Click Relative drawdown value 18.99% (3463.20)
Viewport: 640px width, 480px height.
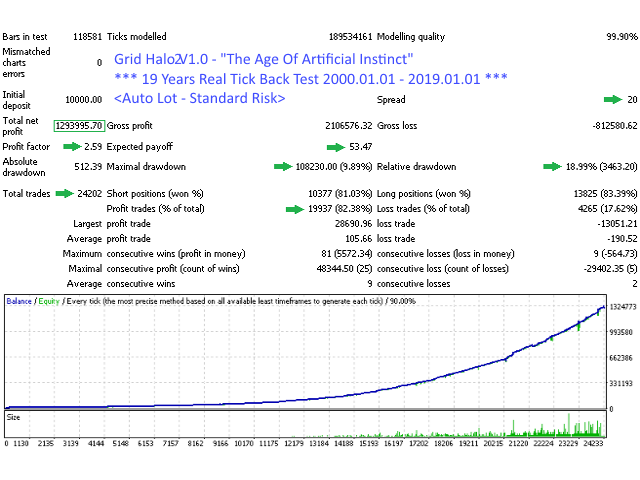pyautogui.click(x=601, y=167)
